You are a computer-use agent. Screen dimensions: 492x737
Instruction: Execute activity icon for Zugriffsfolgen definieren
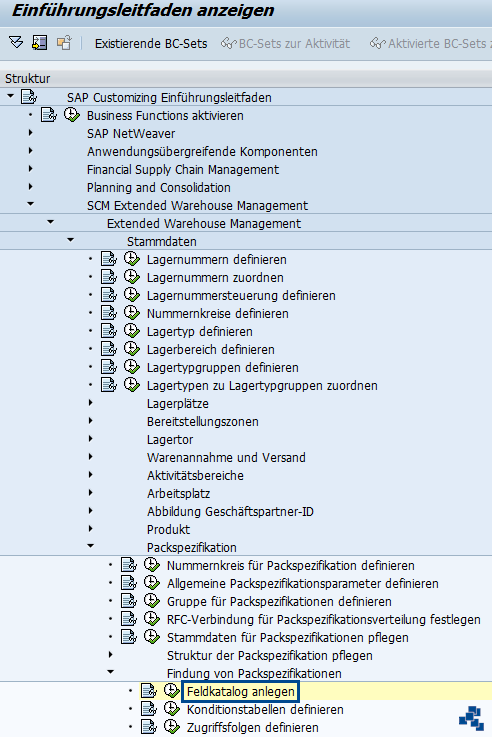coord(172,727)
